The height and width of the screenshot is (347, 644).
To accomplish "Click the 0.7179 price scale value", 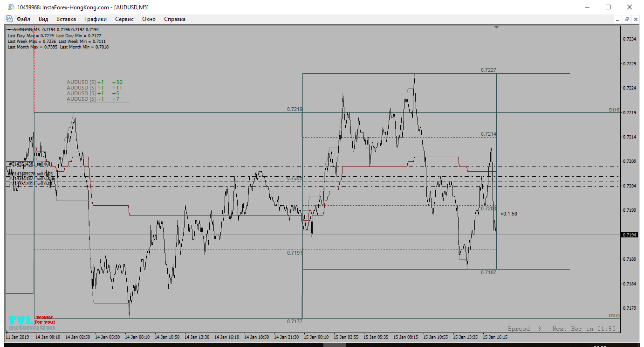I will [630, 308].
